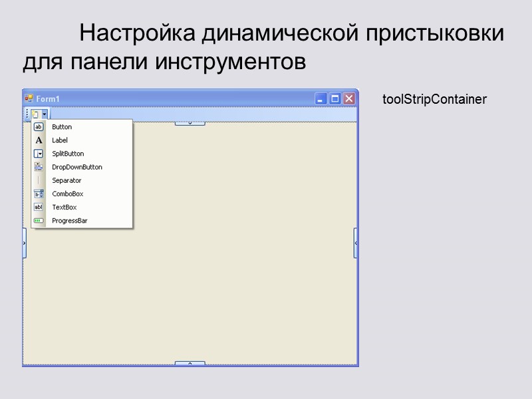532x399 pixels.
Task: Select DropDownButton menu entry
Action: (x=82, y=167)
